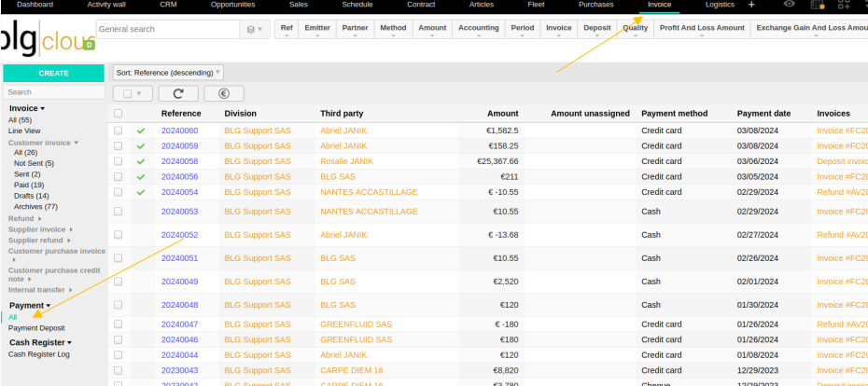Tick checkbox for payment 20240058
868x386 pixels.
[118, 161]
